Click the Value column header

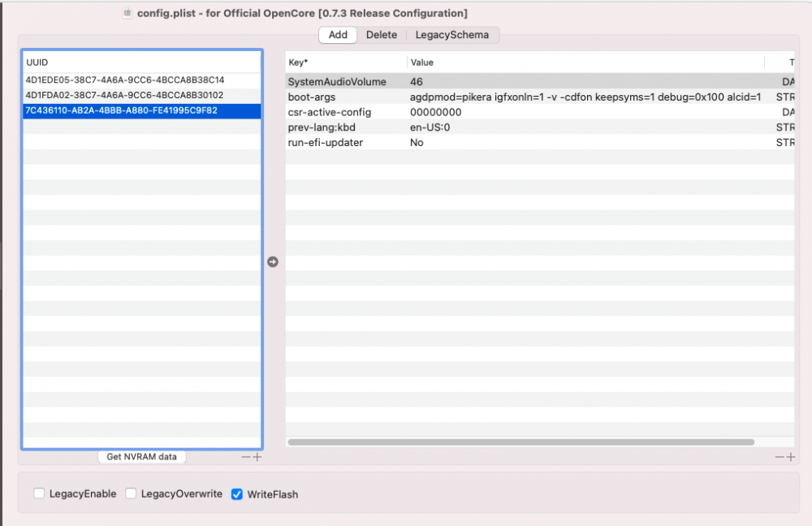[x=585, y=63]
